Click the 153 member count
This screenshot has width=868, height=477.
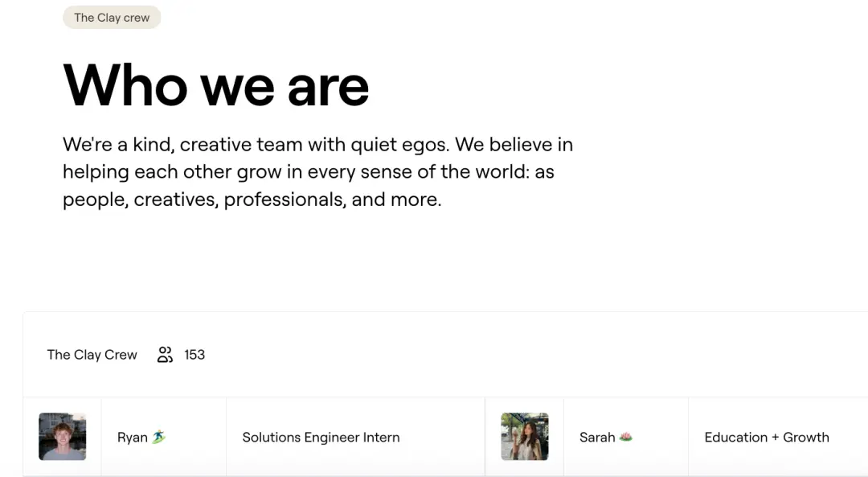194,355
